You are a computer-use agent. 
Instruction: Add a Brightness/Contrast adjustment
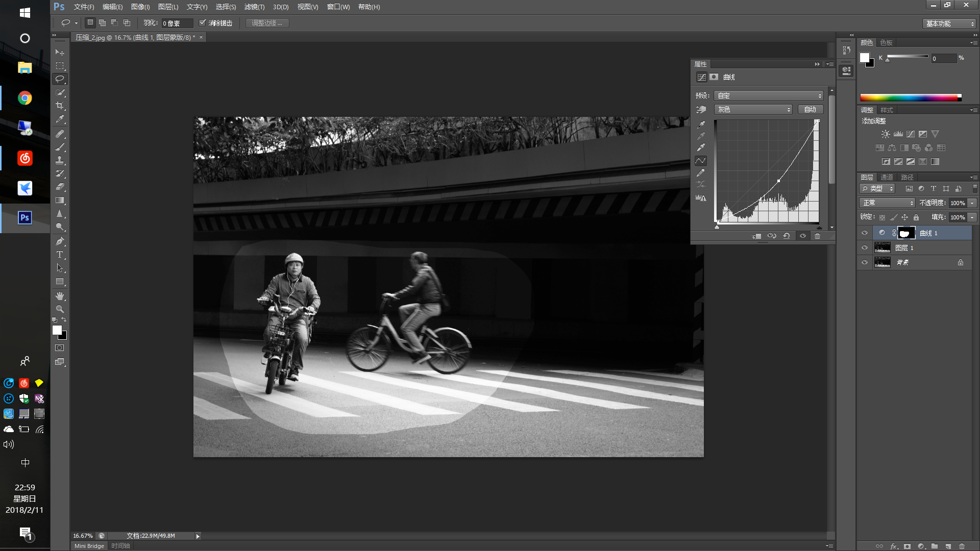pos(886,134)
